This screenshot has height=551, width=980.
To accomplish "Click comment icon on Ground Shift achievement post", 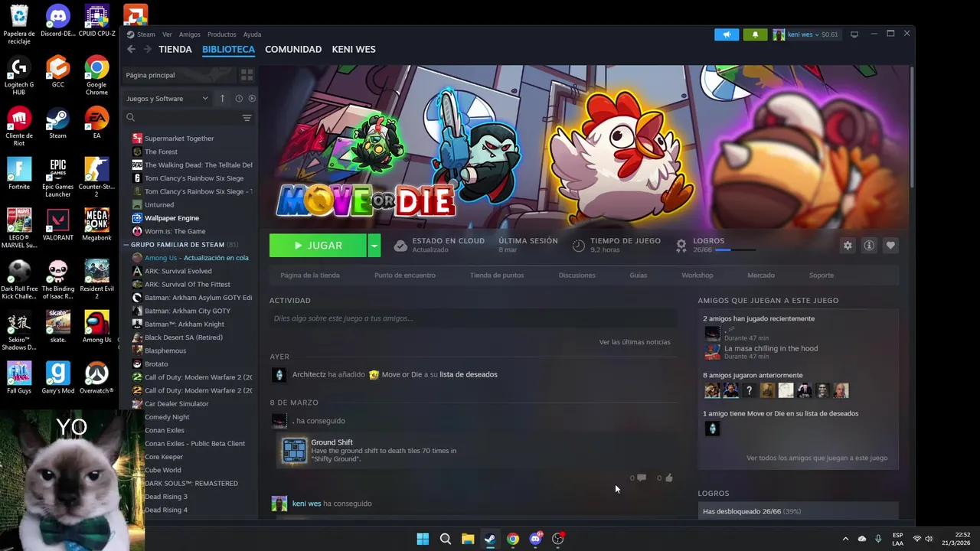I will tap(641, 478).
